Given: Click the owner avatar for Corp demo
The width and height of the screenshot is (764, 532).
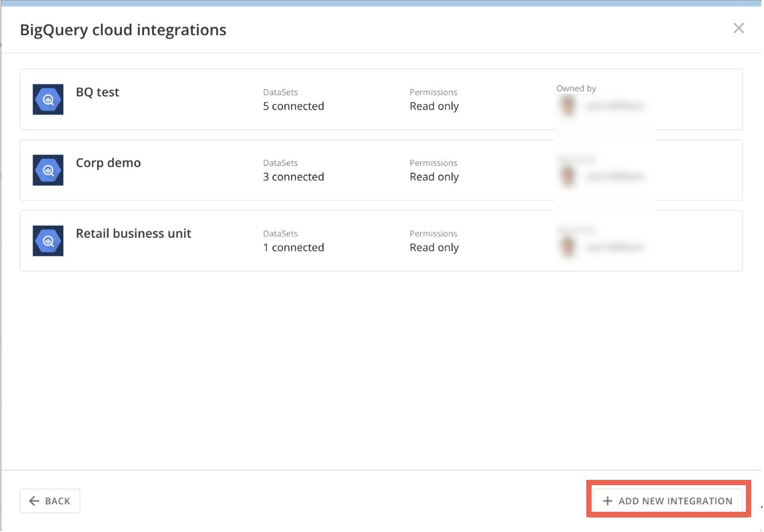Looking at the screenshot, I should (568, 176).
